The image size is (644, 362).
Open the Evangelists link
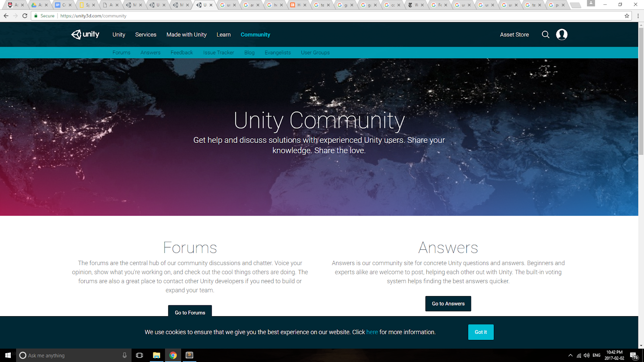tap(278, 53)
